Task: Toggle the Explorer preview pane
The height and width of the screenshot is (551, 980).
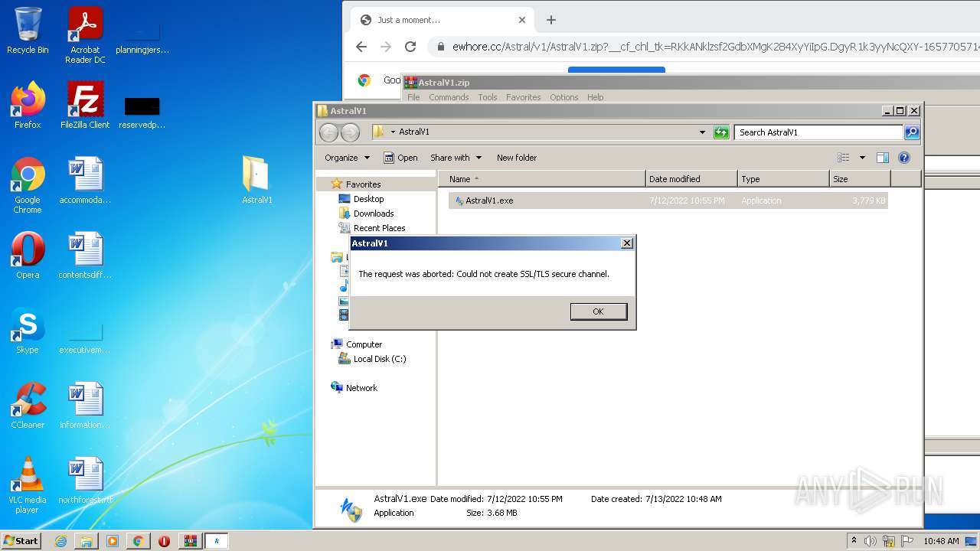Action: 882,158
